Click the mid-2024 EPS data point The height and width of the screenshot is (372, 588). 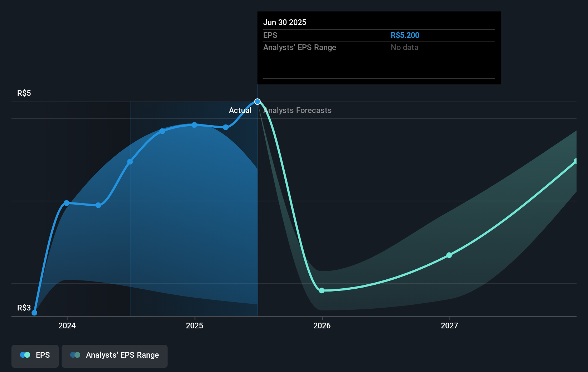[130, 162]
